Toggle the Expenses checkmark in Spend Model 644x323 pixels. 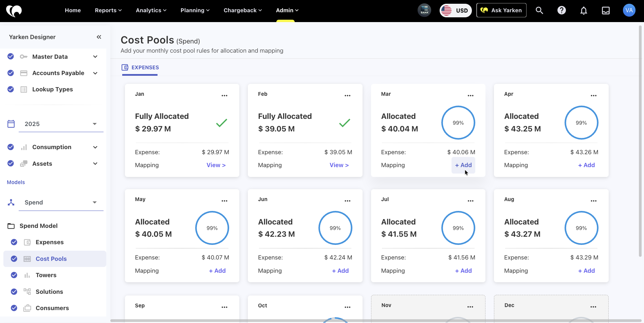[14, 242]
